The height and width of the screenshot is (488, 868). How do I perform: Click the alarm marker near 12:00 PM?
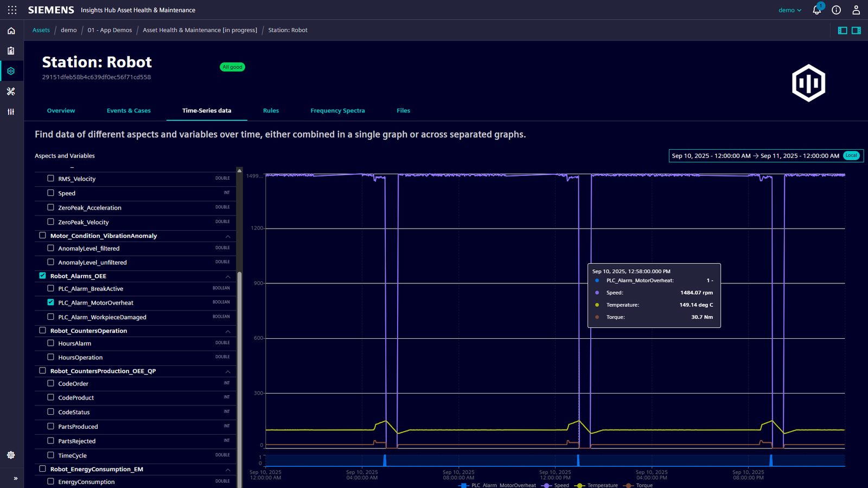click(x=578, y=460)
